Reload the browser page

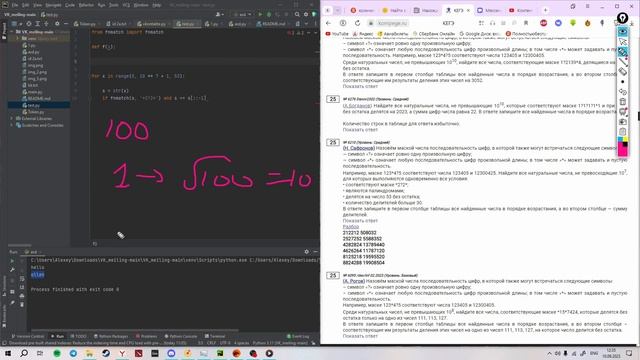pyautogui.click(x=358, y=23)
